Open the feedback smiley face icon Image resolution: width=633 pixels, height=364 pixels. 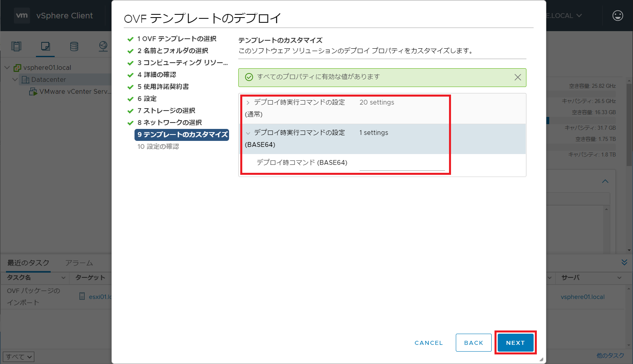tap(617, 16)
